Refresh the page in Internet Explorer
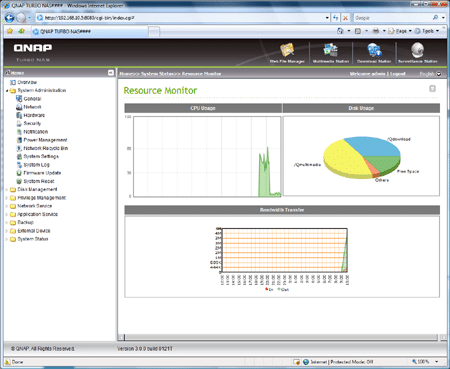450x369 pixels. (336, 18)
